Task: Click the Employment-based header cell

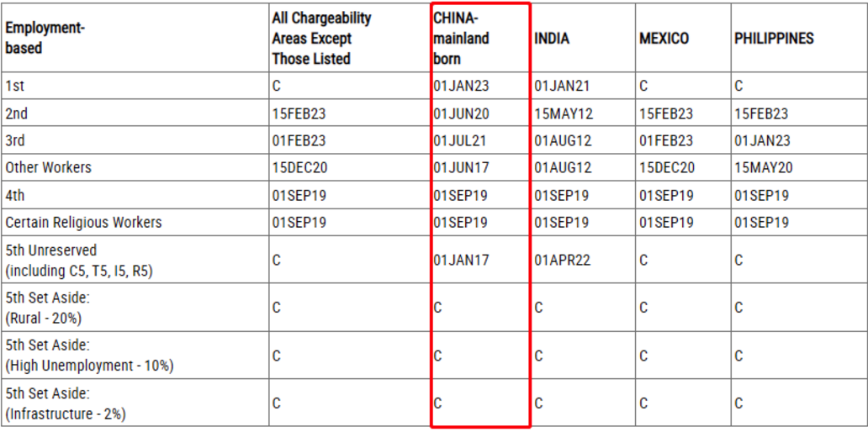Action: tap(45, 39)
